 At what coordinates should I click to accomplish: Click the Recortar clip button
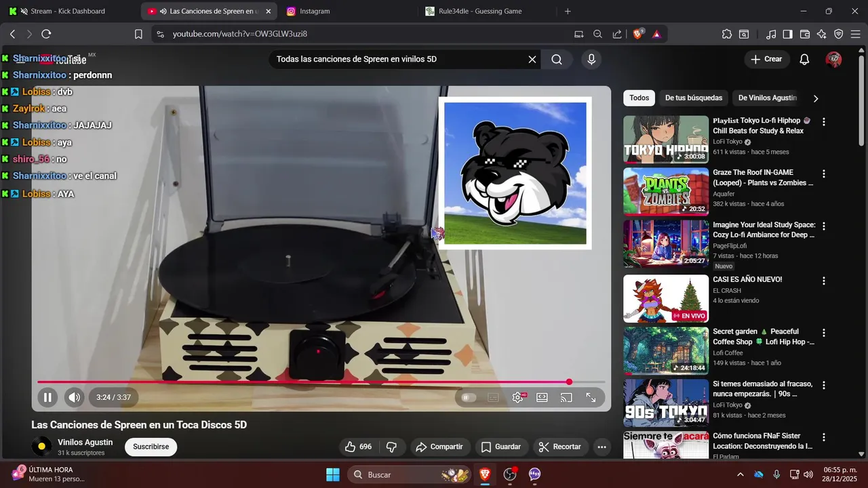(x=560, y=447)
